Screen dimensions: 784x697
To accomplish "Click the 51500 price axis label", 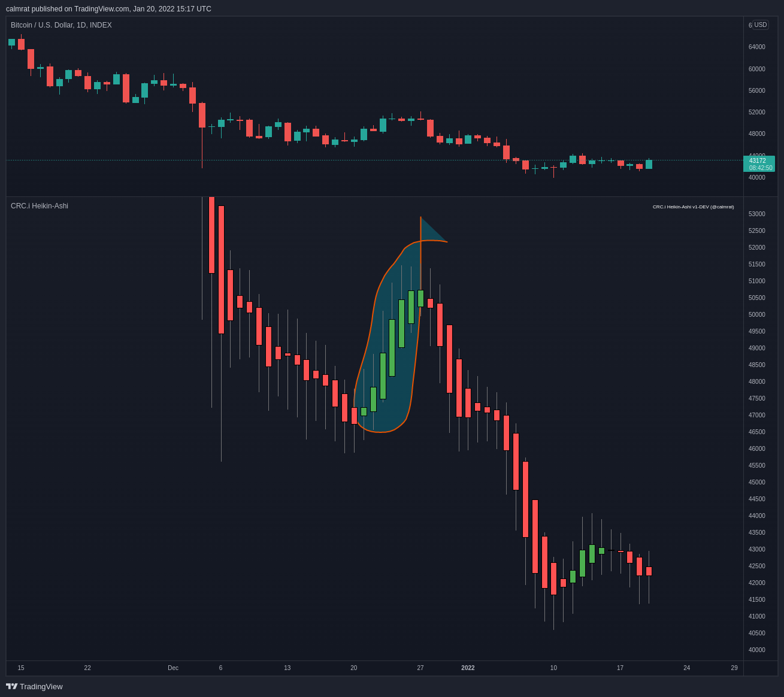I will [x=757, y=264].
